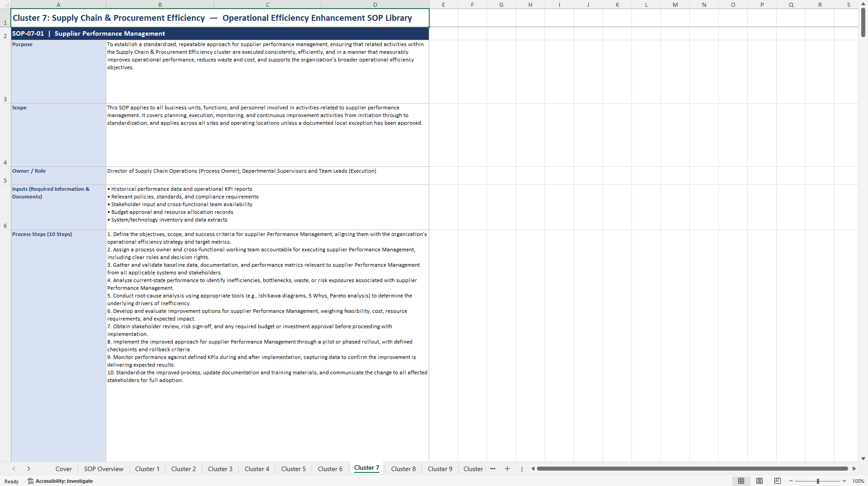
Task: Select column M header
Action: pyautogui.click(x=675, y=5)
